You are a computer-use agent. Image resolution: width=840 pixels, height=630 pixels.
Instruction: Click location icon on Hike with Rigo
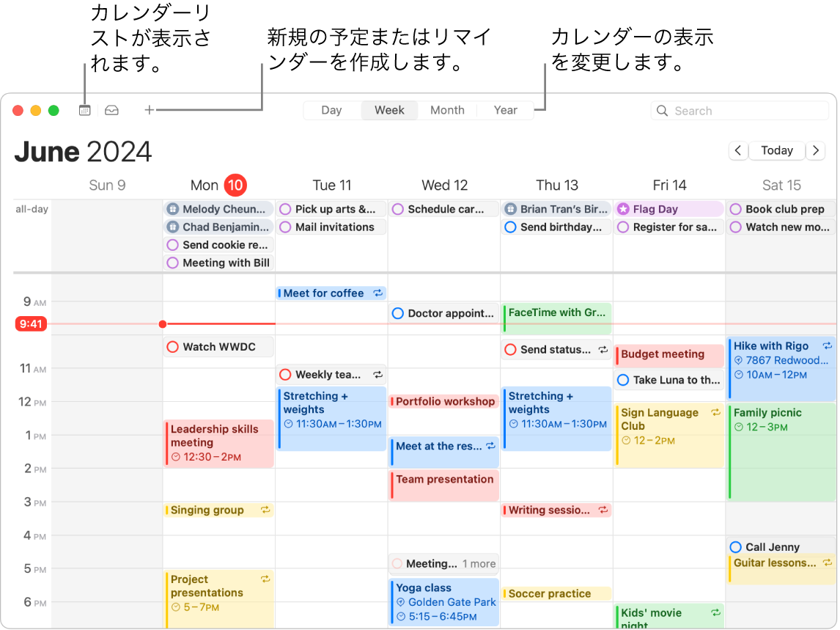[738, 360]
